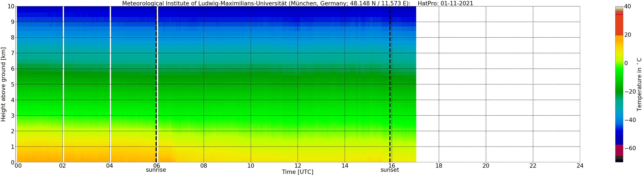
Task: Click height-axis tick label '7' km
Action: (x=12, y=53)
